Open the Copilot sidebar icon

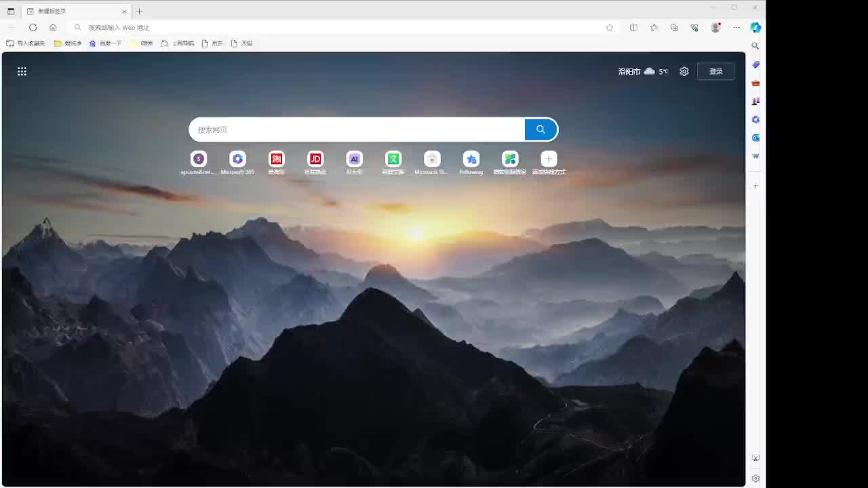[x=755, y=28]
